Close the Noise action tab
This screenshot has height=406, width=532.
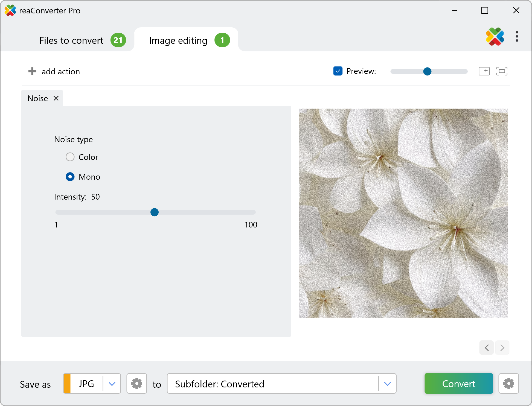pyautogui.click(x=56, y=98)
